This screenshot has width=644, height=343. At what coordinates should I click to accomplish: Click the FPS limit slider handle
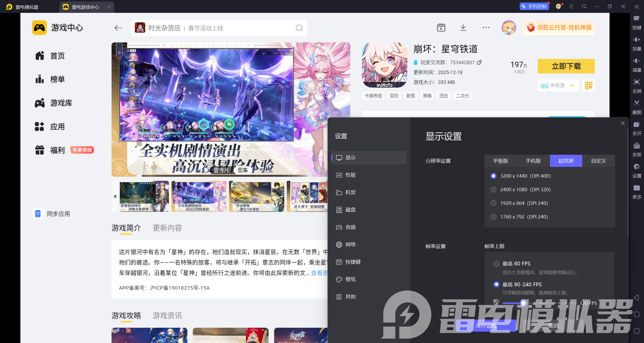coord(523,303)
